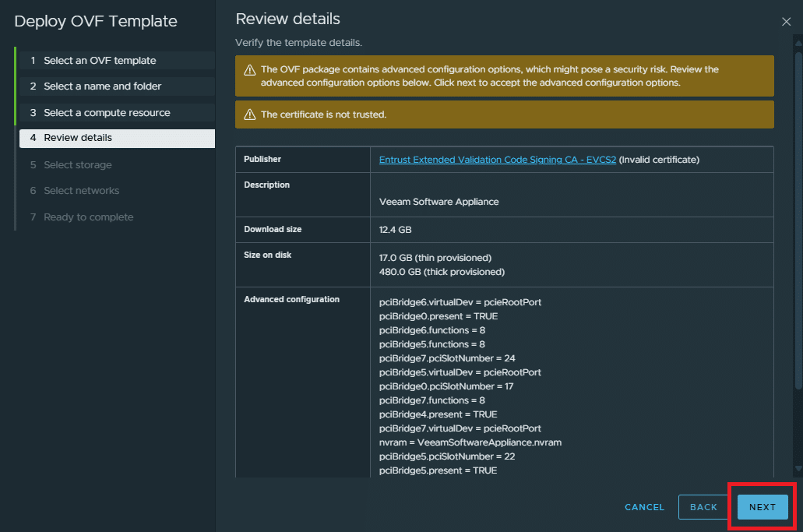The image size is (803, 532).
Task: Open the Entrust Extended Validation publisher certificate link
Action: (x=497, y=160)
